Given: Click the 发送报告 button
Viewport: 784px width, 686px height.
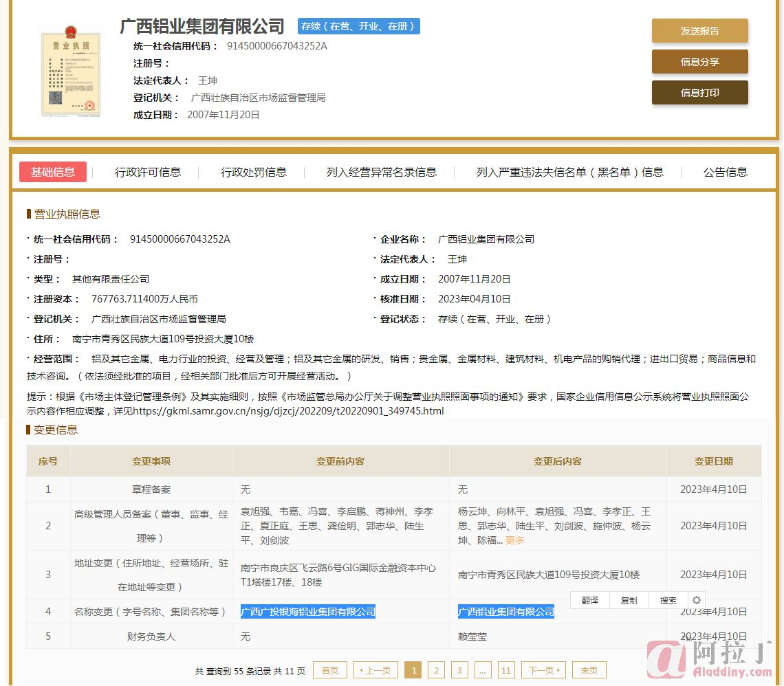Looking at the screenshot, I should point(699,31).
